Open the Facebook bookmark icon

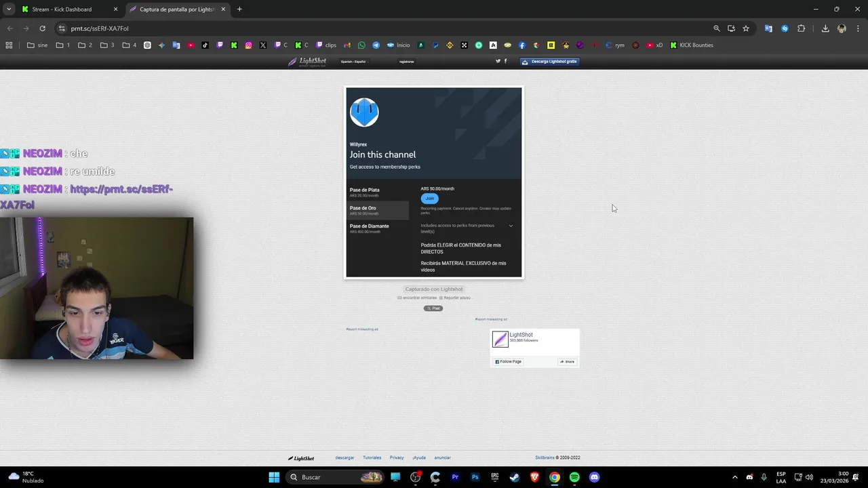(522, 45)
